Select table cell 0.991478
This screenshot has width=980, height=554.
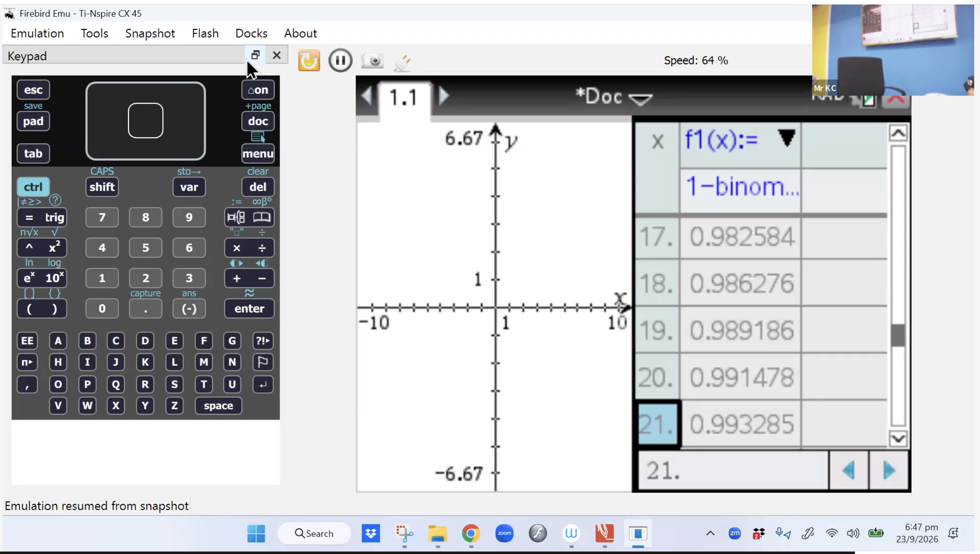(741, 377)
